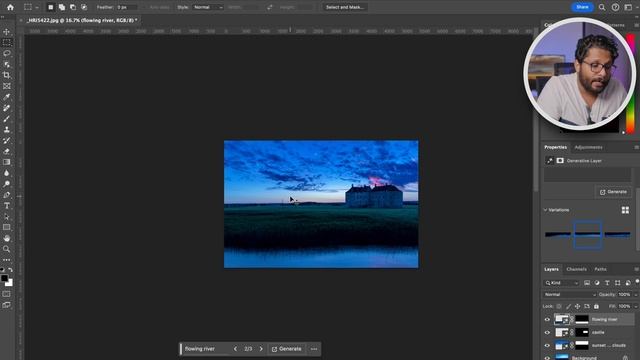This screenshot has width=640, height=360.
Task: Toggle Background layer visibility
Action: [547, 358]
